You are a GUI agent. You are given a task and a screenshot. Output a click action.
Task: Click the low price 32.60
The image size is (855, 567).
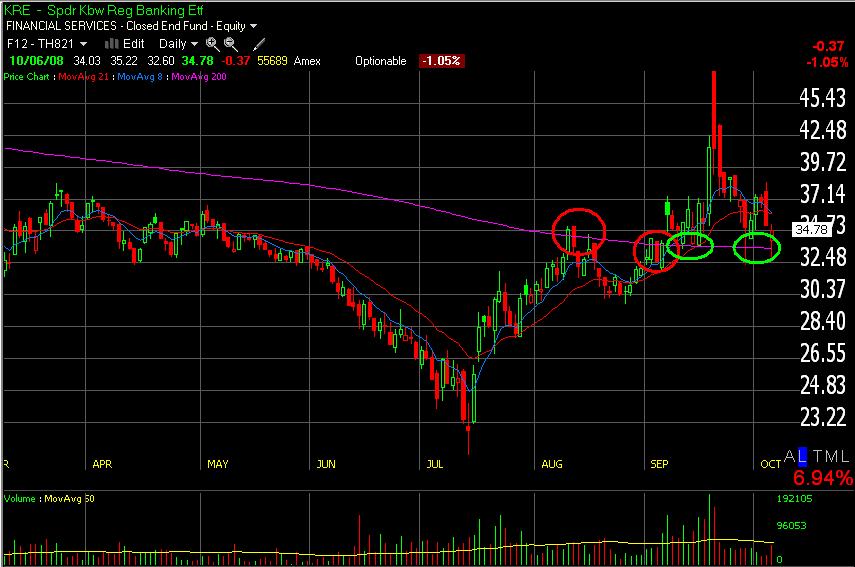pos(161,61)
